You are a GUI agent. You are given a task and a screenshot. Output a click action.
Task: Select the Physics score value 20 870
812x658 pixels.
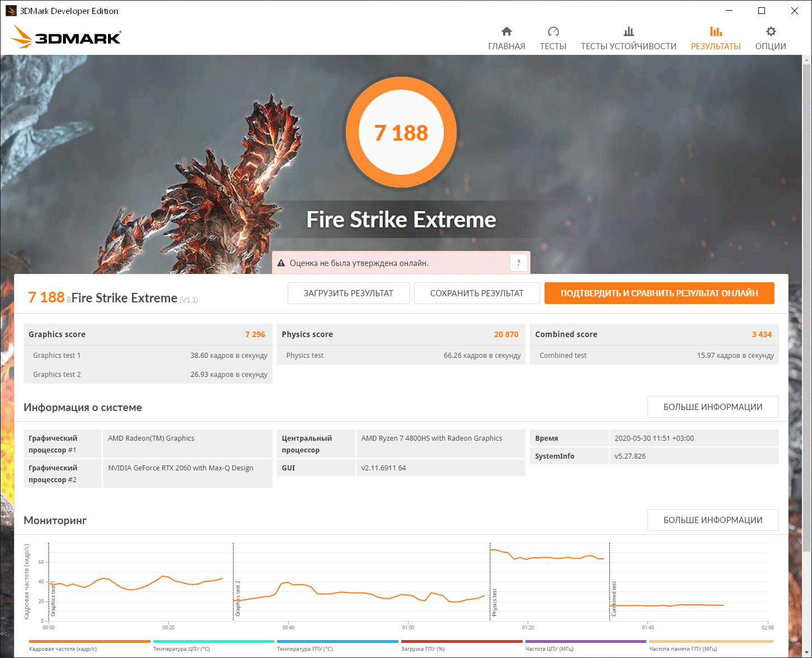506,334
